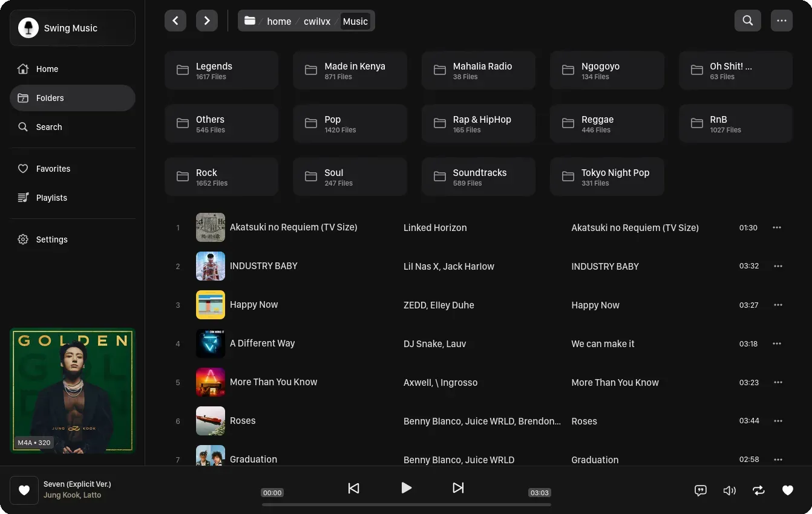Favorite the track using heart beside Seven
812x514 pixels.
[x=24, y=490]
